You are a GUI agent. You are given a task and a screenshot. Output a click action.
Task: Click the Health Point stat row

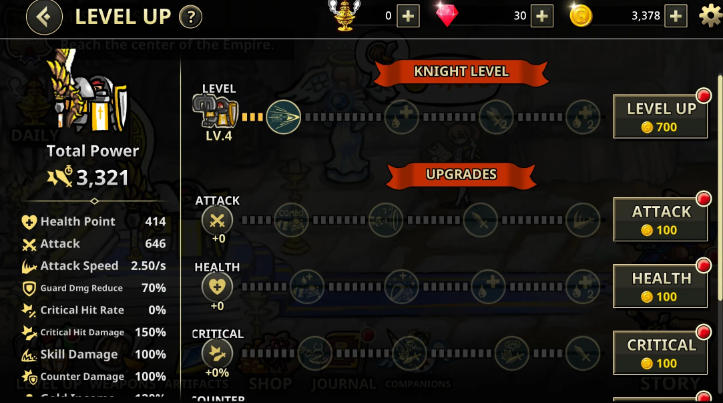point(94,222)
